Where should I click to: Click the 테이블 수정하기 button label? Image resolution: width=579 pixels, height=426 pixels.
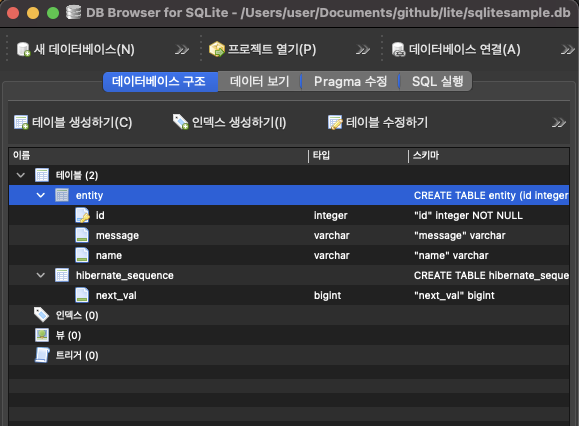click(387, 123)
